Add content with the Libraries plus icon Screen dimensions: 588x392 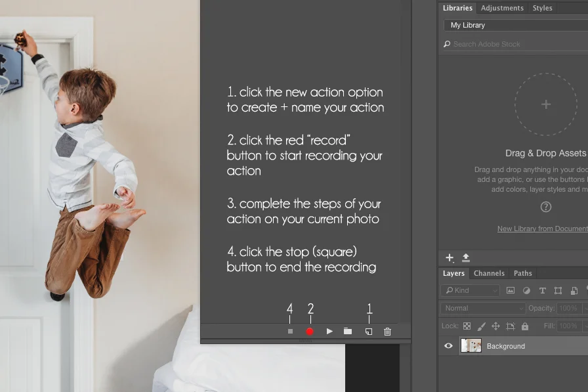[x=450, y=257]
